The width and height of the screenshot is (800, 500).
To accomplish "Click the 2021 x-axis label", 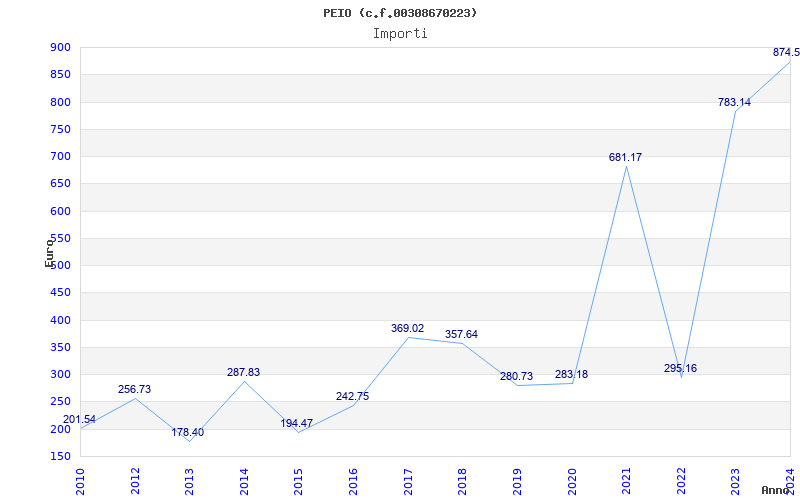I will coord(626,482).
